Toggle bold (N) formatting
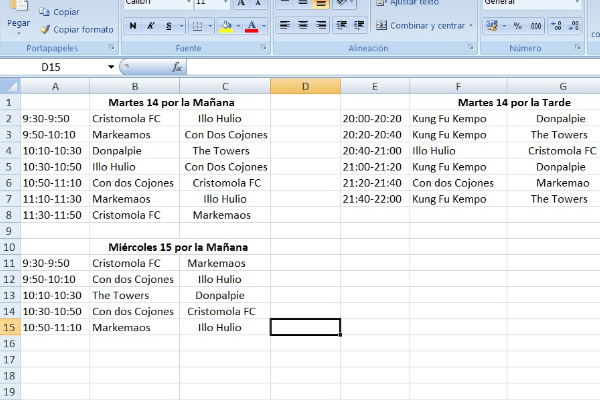Viewport: 600px width, 400px height. [133, 26]
